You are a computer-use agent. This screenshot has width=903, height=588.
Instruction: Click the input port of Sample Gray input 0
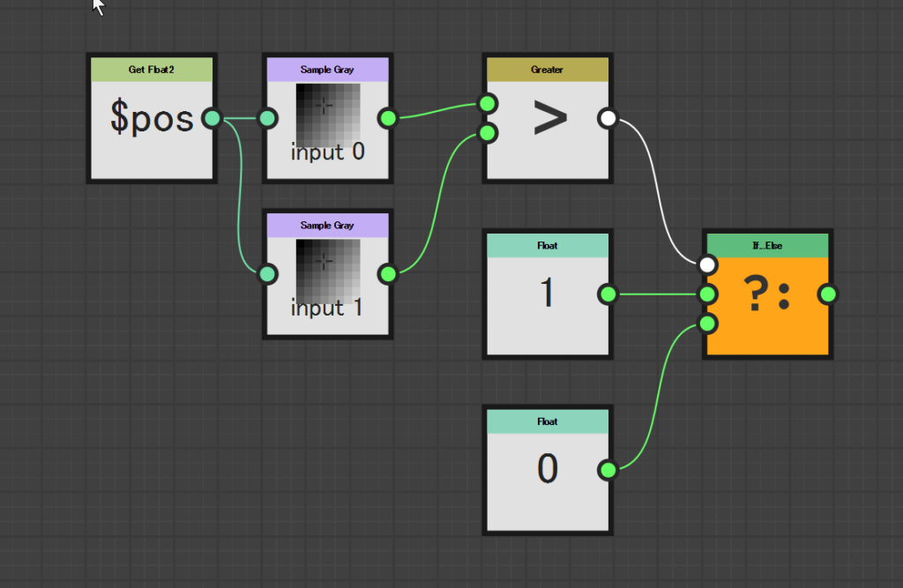pos(268,118)
